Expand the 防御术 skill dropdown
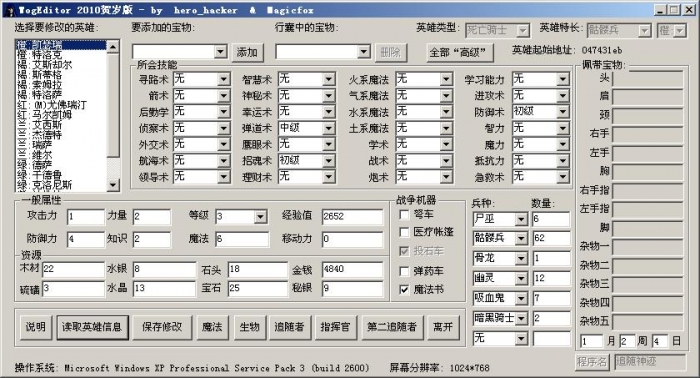 click(562, 112)
